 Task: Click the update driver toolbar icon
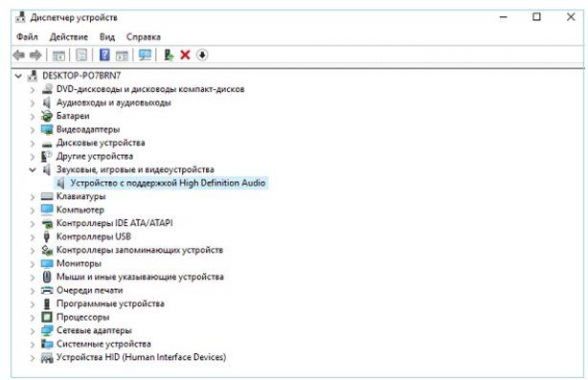[x=169, y=56]
